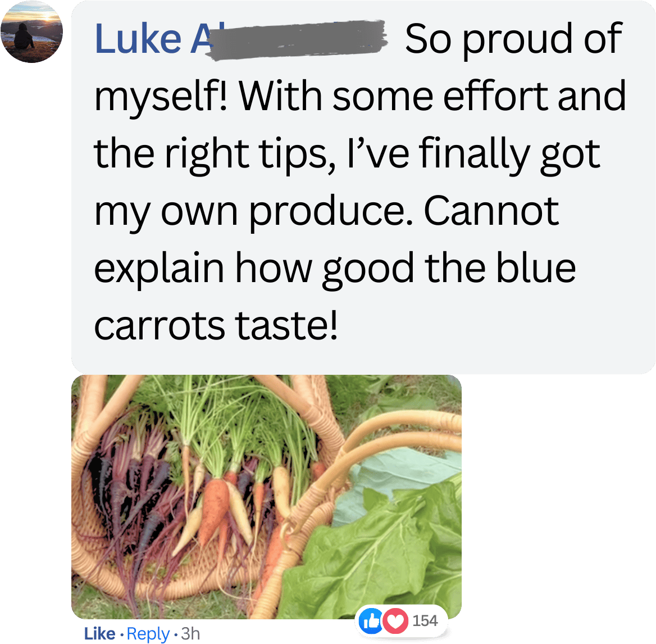View the 154 reactions count

425,620
